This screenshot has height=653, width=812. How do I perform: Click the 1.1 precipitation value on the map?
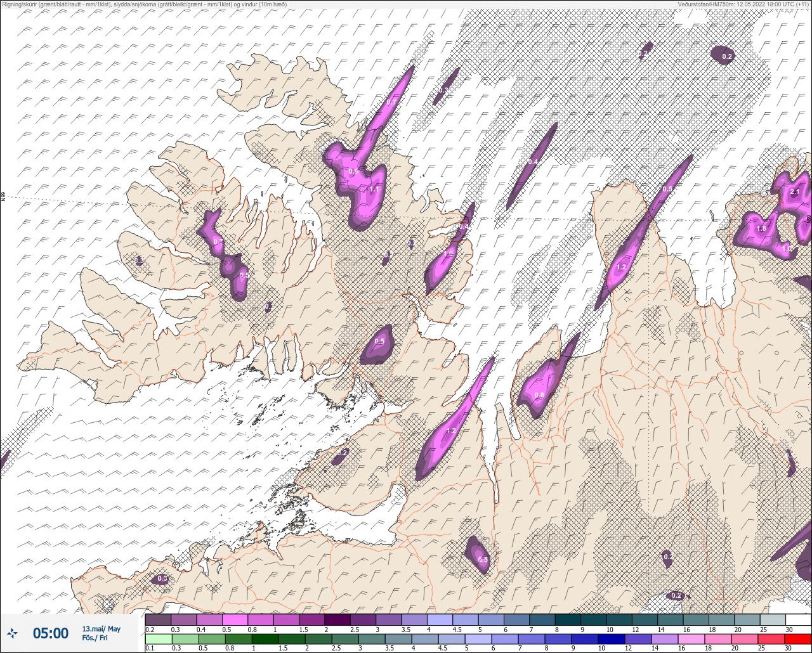click(x=374, y=189)
